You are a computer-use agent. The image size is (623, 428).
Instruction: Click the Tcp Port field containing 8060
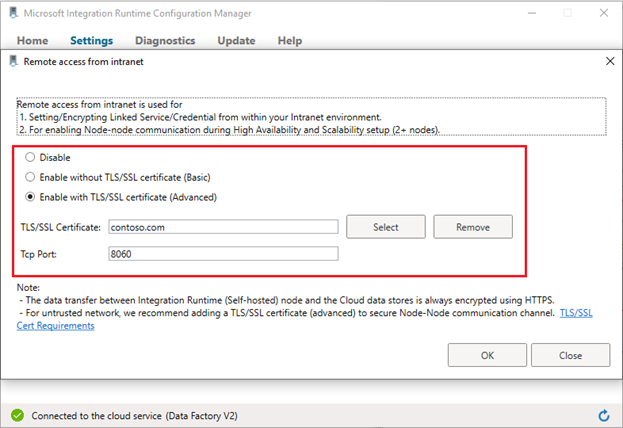[x=223, y=254]
